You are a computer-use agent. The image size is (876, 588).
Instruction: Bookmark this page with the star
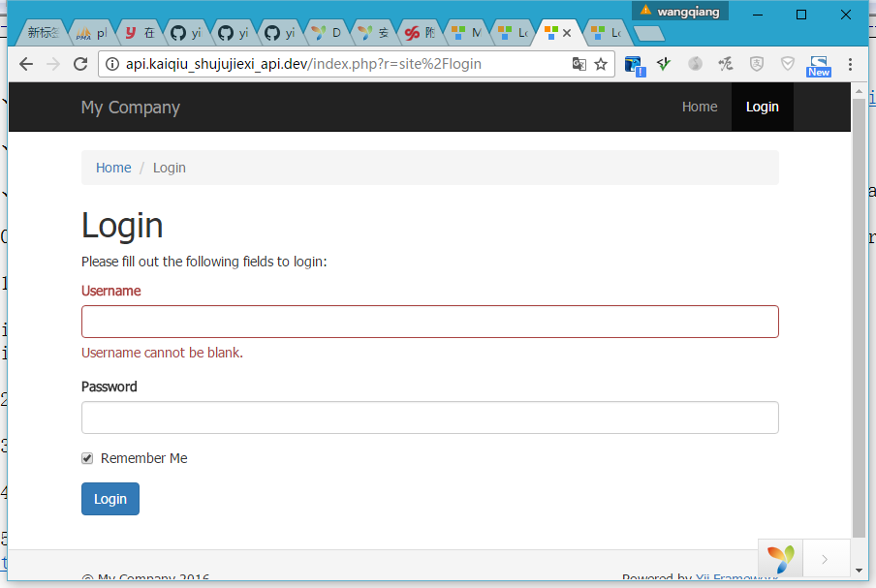pyautogui.click(x=601, y=64)
